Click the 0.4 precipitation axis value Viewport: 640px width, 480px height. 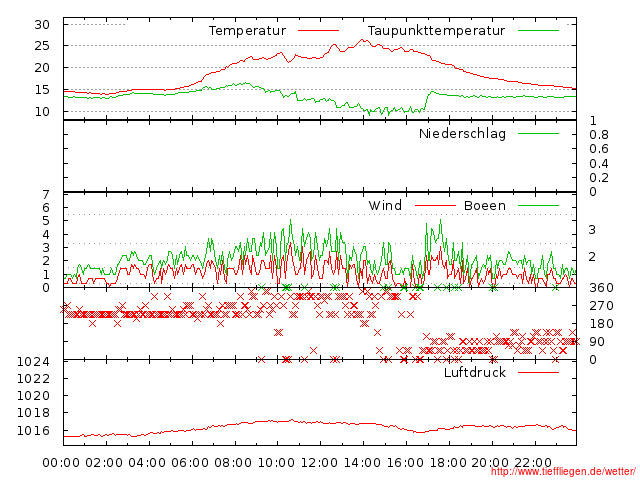(x=599, y=164)
